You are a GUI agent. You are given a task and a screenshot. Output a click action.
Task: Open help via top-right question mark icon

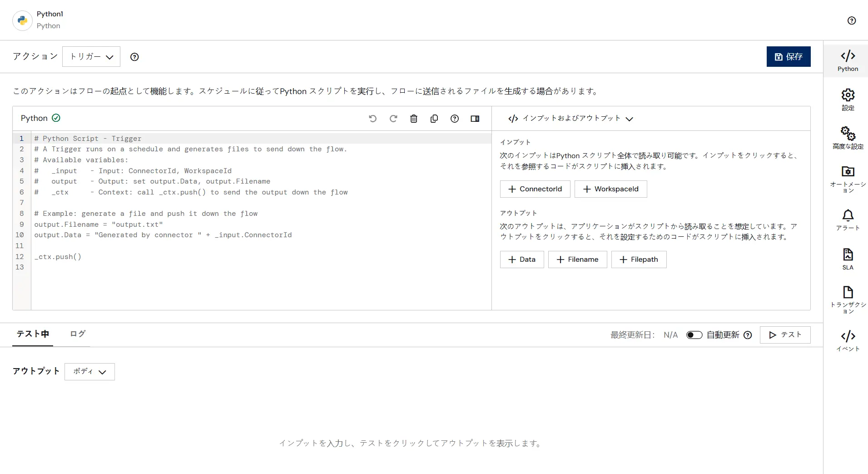[x=852, y=20]
